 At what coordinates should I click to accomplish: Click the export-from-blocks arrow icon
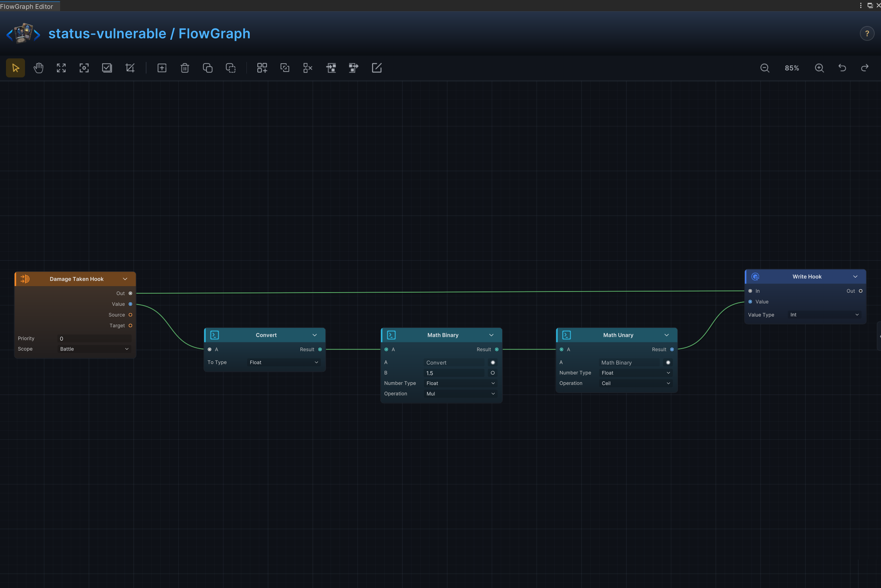(354, 68)
